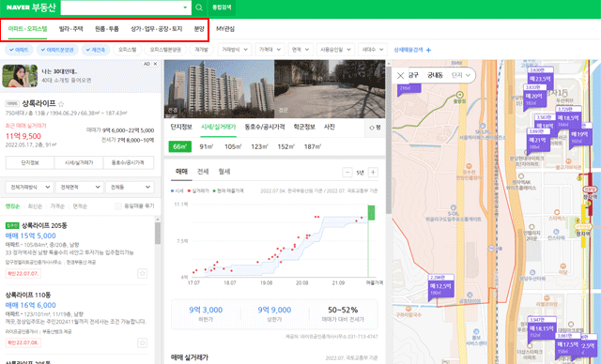
Task: Toggle 동일매물 묶기 checkbox
Action: tap(118, 206)
